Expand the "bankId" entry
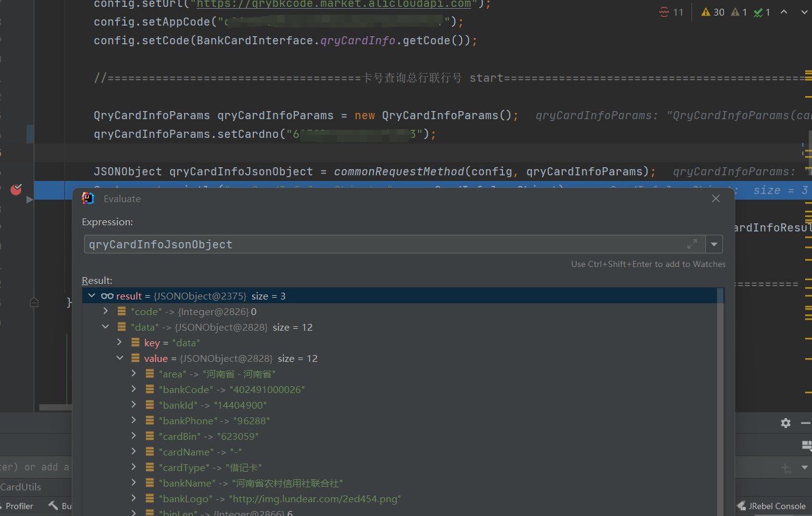812x516 pixels. click(134, 405)
